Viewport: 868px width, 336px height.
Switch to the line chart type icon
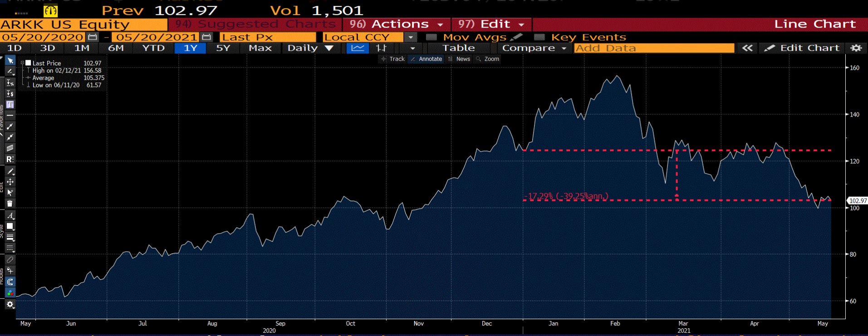358,48
